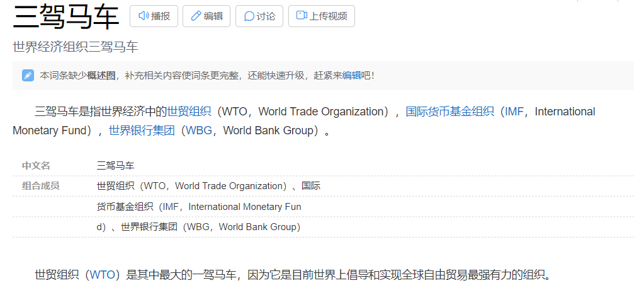This screenshot has height=290, width=644.
Task: Open the WTO link in the bottom paragraph
Action: point(103,274)
